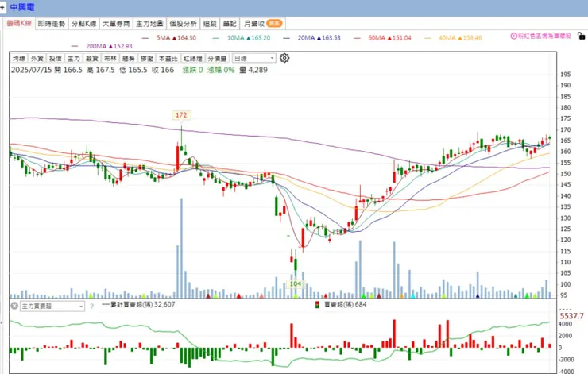The image size is (588, 374).
Task: Click the 104 low price label
Action: pyautogui.click(x=296, y=283)
